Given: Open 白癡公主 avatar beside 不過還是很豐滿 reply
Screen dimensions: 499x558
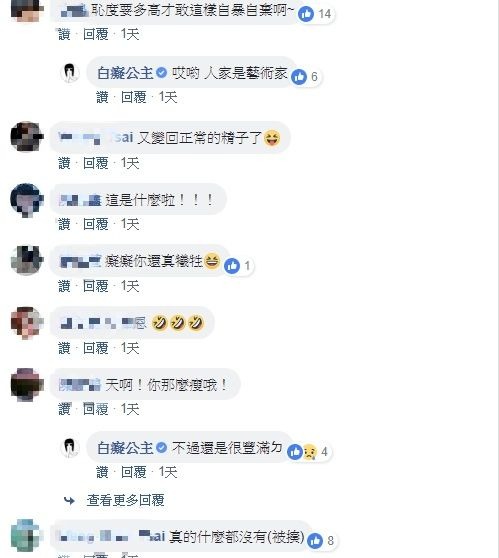Looking at the screenshot, I should pos(70,447).
